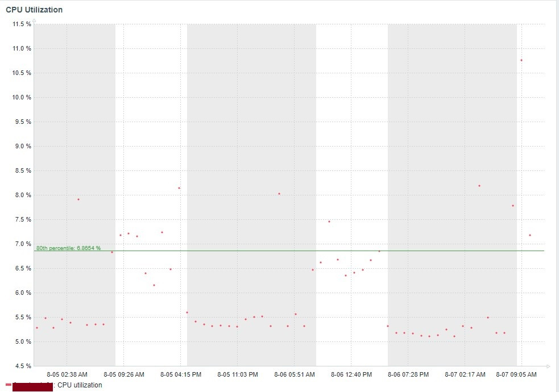Click the 80th percentile 6.8654 % label
The height and width of the screenshot is (392, 559).
pyautogui.click(x=68, y=248)
